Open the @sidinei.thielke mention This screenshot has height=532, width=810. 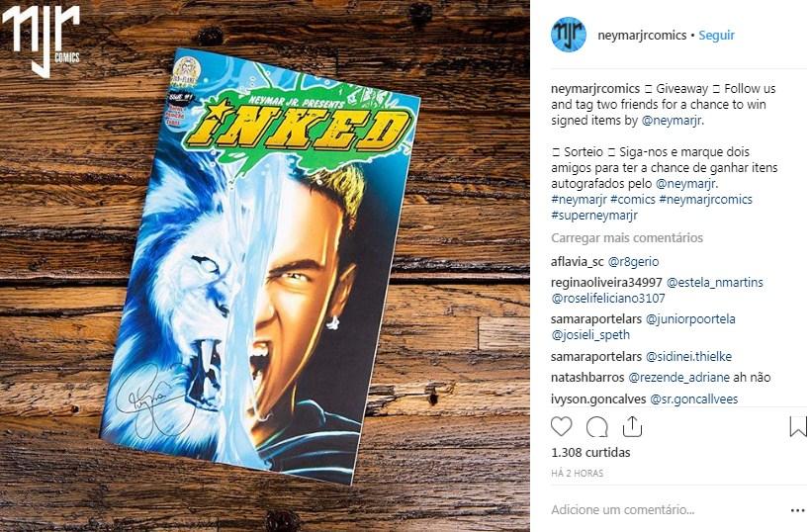(x=688, y=356)
